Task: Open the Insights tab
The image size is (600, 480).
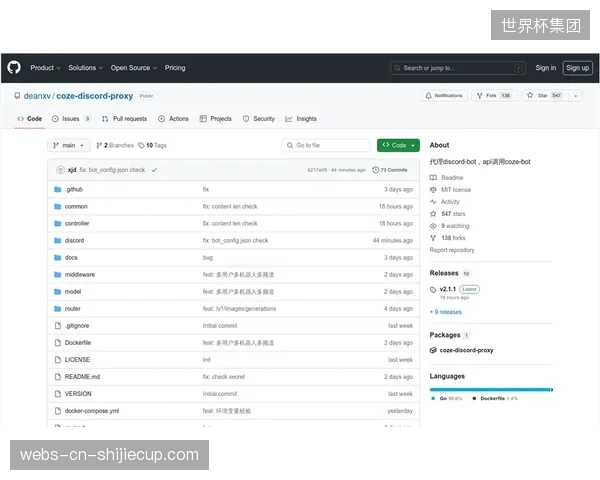Action: click(301, 119)
